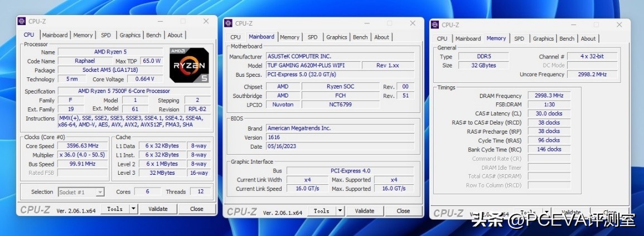Image resolution: width=644 pixels, height=236 pixels.
Task: Expand Tools dropdown arrow in middle window
Action: click(x=340, y=211)
